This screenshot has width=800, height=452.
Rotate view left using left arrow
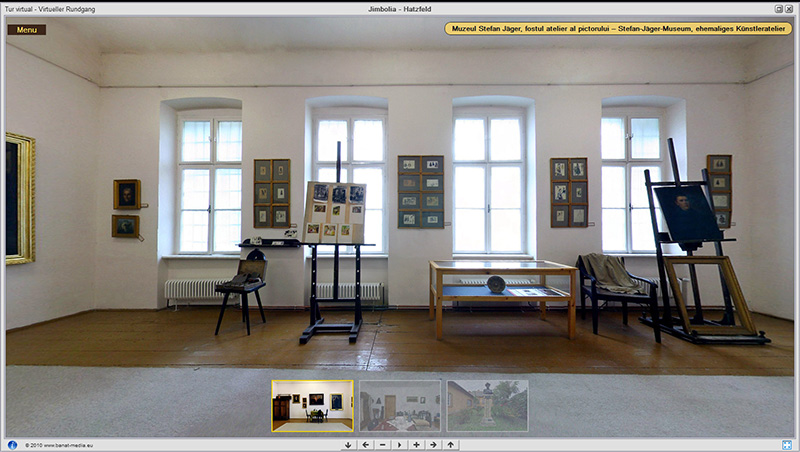[x=366, y=445]
